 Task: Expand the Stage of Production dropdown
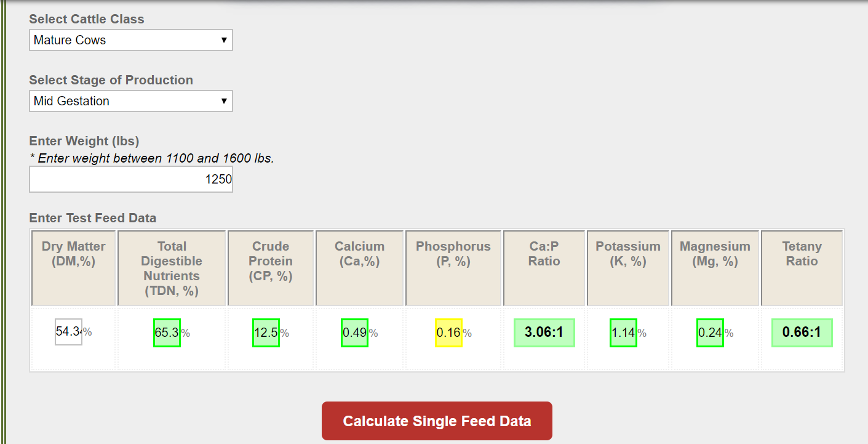coord(131,101)
